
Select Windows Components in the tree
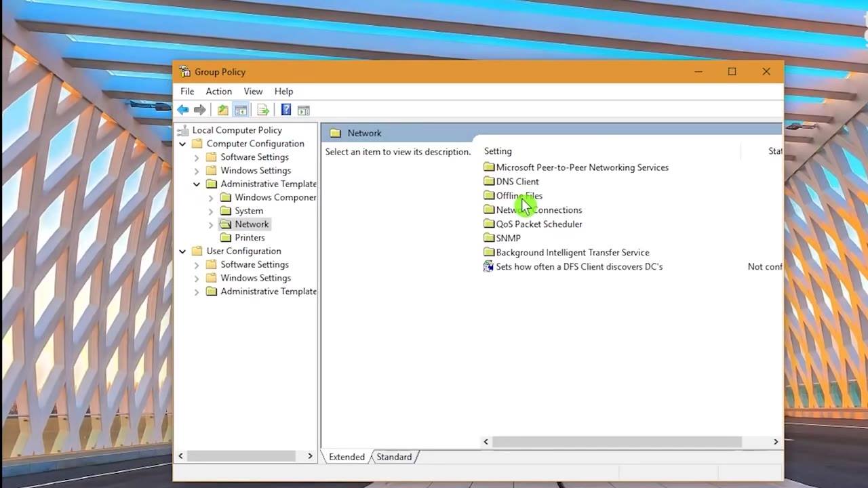pyautogui.click(x=275, y=197)
